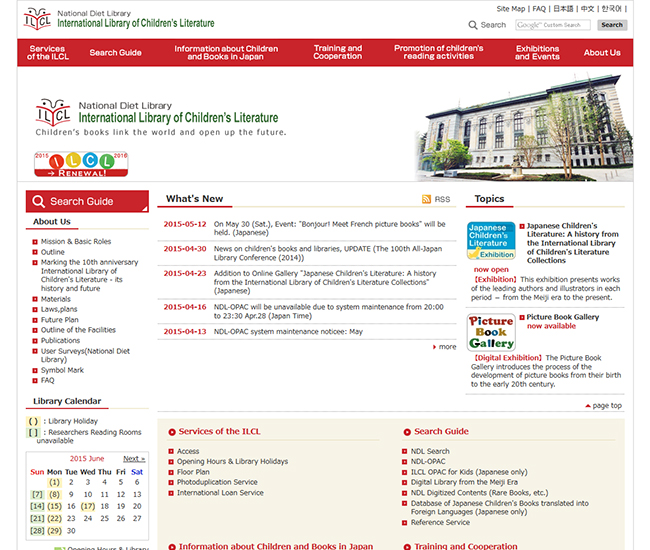The height and width of the screenshot is (550, 650).
Task: Click the Japanese Children's Literature Exhibition thumbnail
Action: pos(491,240)
